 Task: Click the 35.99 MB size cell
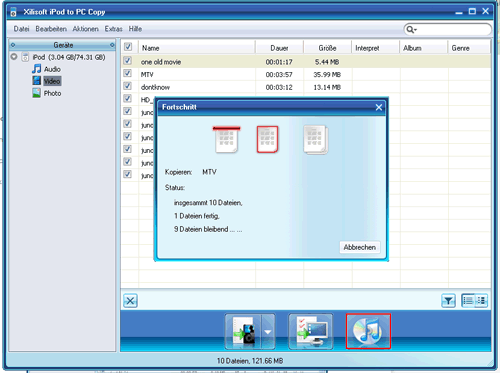click(x=327, y=75)
